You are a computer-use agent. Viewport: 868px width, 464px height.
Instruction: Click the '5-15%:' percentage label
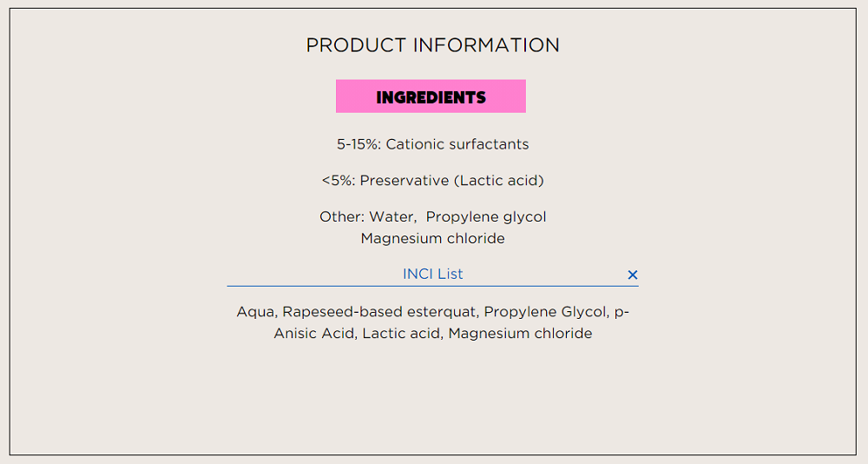tap(358, 144)
